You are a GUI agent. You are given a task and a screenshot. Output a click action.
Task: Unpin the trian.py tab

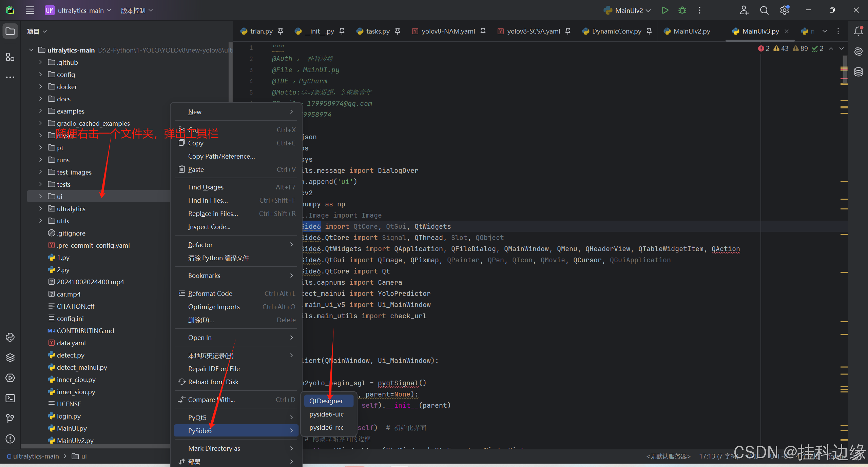pyautogui.click(x=281, y=31)
